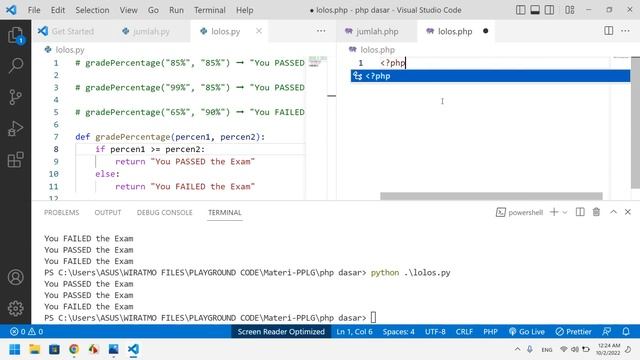Kill terminal with the trash icon
640x360 pixels.
[x=596, y=212]
